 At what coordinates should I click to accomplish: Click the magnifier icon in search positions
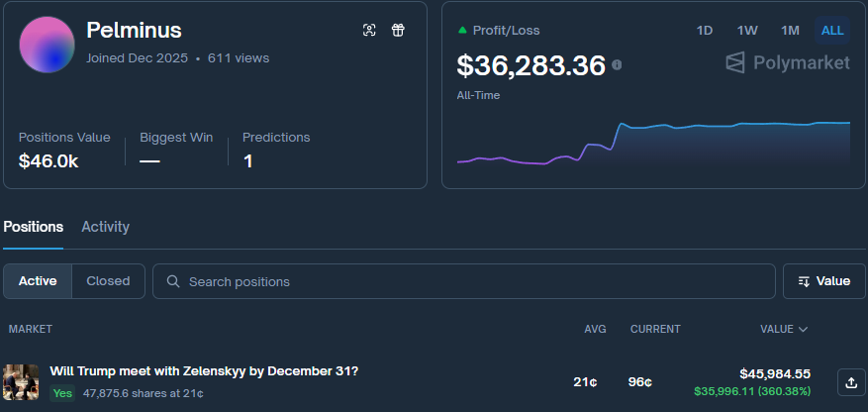click(173, 281)
